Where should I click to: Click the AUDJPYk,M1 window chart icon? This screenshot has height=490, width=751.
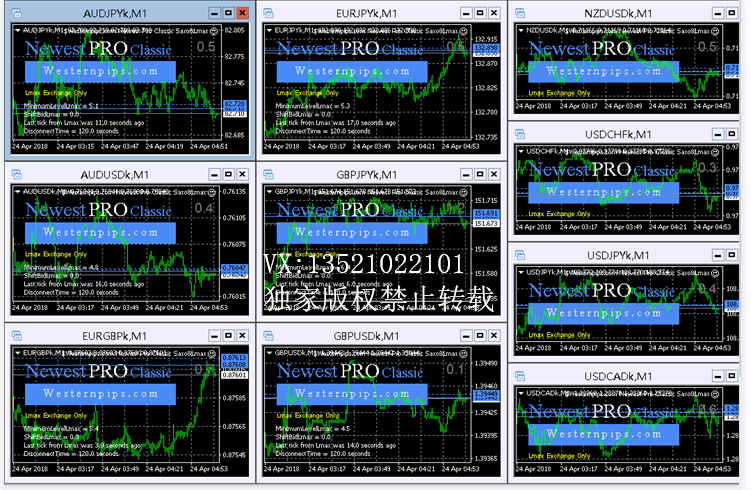pyautogui.click(x=16, y=13)
